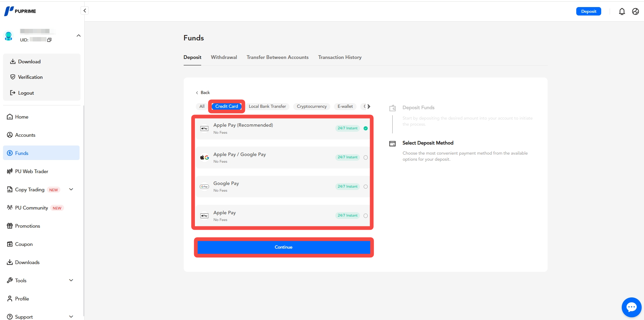Collapse the sidebar with the arrow button
The height and width of the screenshot is (320, 644).
pyautogui.click(x=85, y=11)
